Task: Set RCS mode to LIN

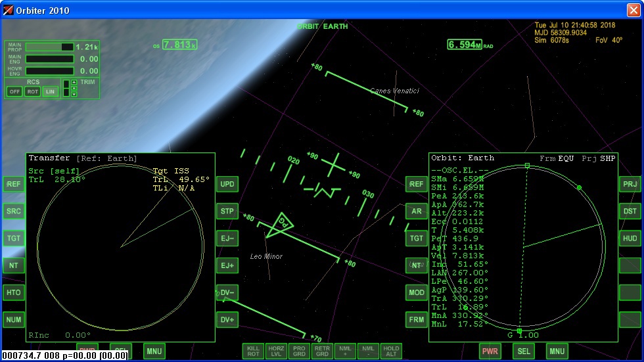Action: tap(50, 91)
